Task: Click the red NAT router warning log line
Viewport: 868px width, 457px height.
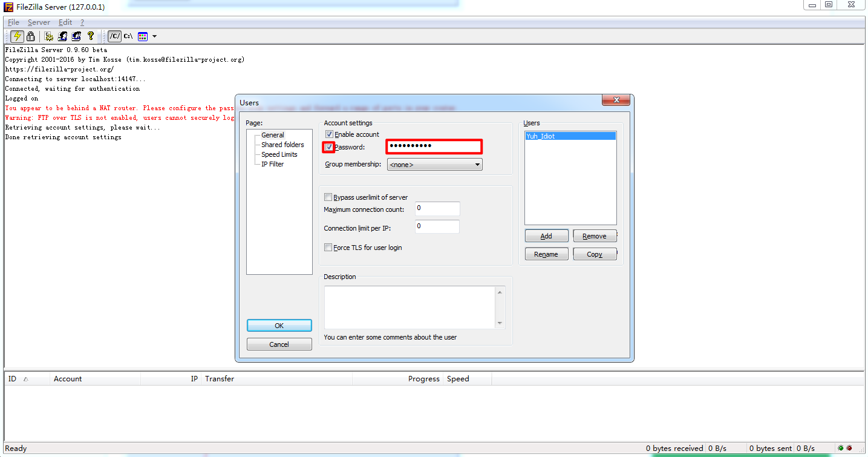Action: pyautogui.click(x=120, y=108)
